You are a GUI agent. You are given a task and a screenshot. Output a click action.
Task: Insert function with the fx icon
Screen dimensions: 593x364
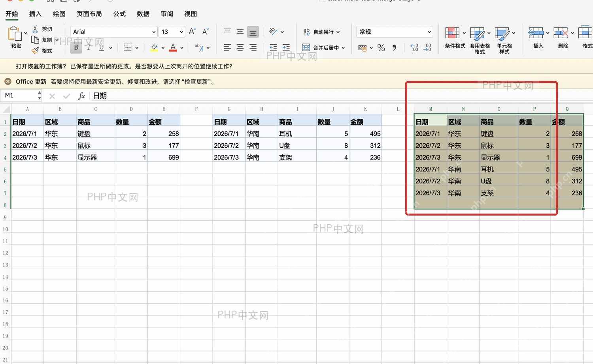coord(81,96)
